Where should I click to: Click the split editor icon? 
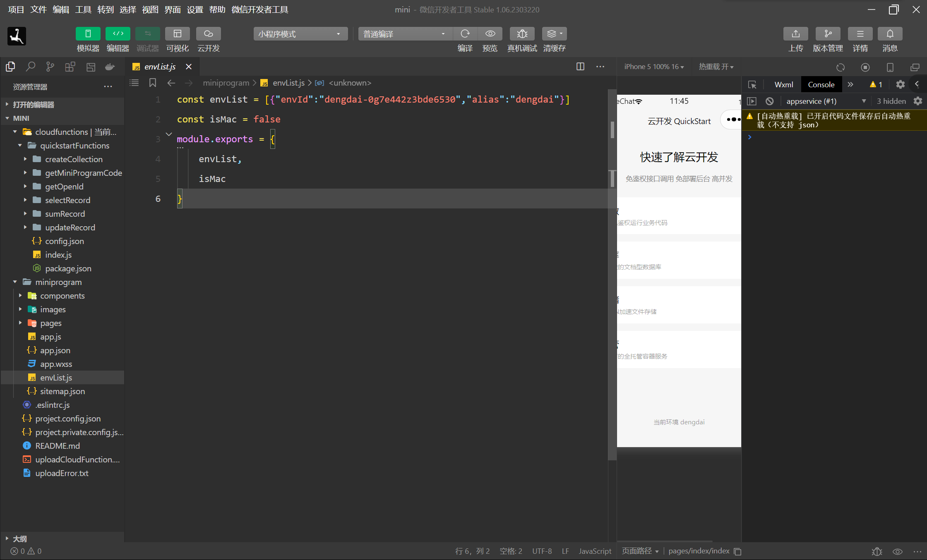click(x=580, y=67)
